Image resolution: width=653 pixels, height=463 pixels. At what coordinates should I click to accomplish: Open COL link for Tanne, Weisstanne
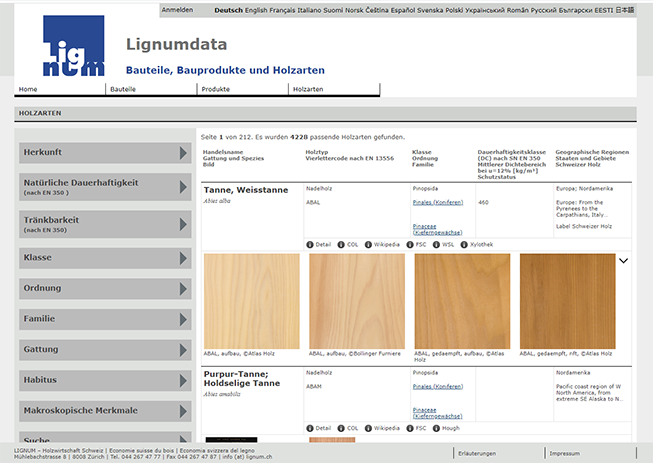pyautogui.click(x=348, y=244)
